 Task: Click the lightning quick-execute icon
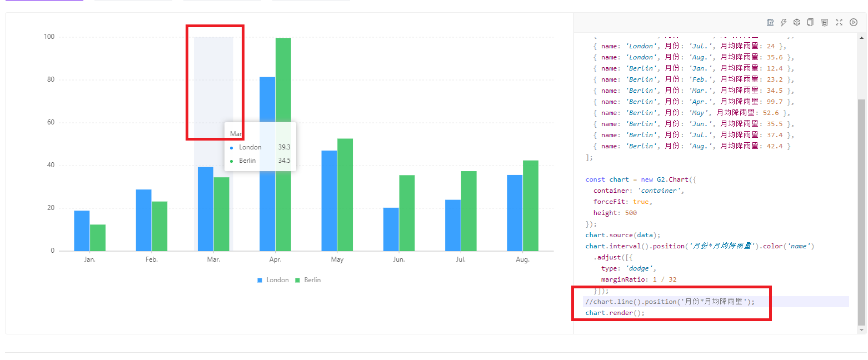tap(784, 22)
